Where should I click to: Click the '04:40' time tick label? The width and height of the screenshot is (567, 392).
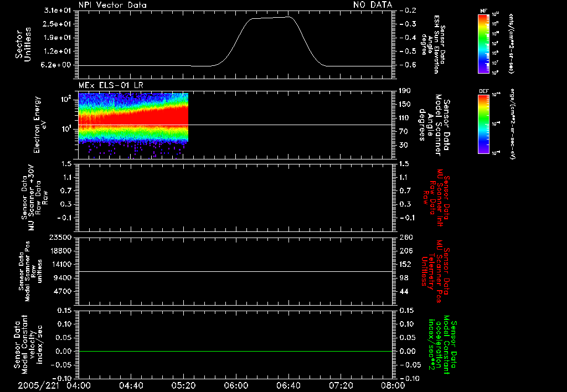pos(131,385)
